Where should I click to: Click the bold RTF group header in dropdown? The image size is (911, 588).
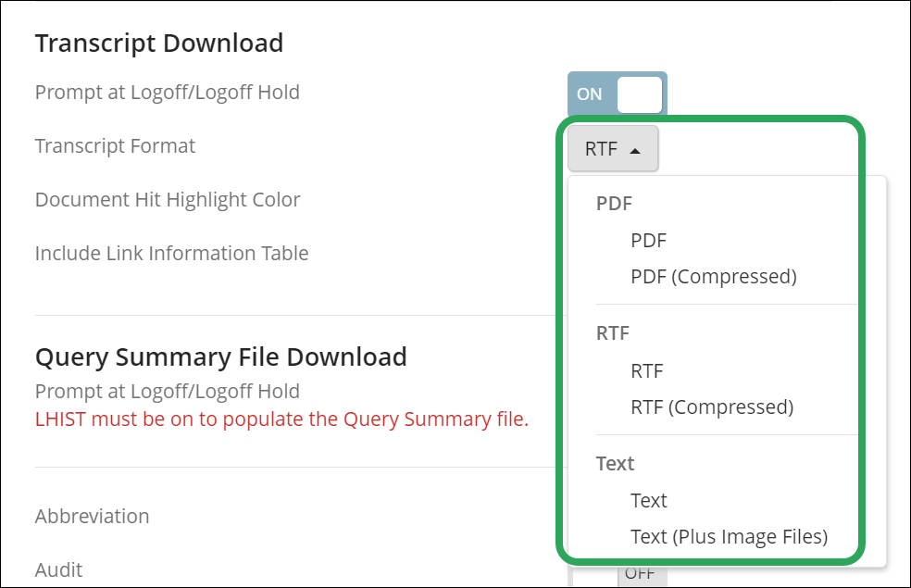[x=613, y=333]
